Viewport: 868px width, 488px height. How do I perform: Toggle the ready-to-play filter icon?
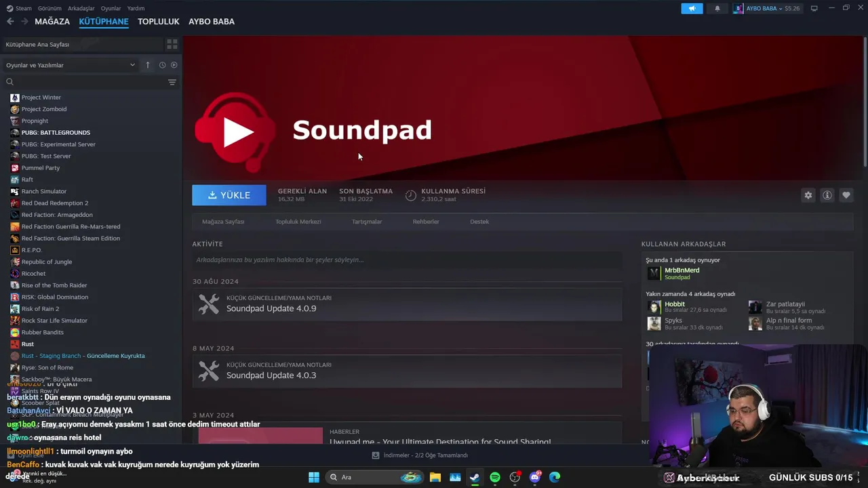pyautogui.click(x=174, y=65)
